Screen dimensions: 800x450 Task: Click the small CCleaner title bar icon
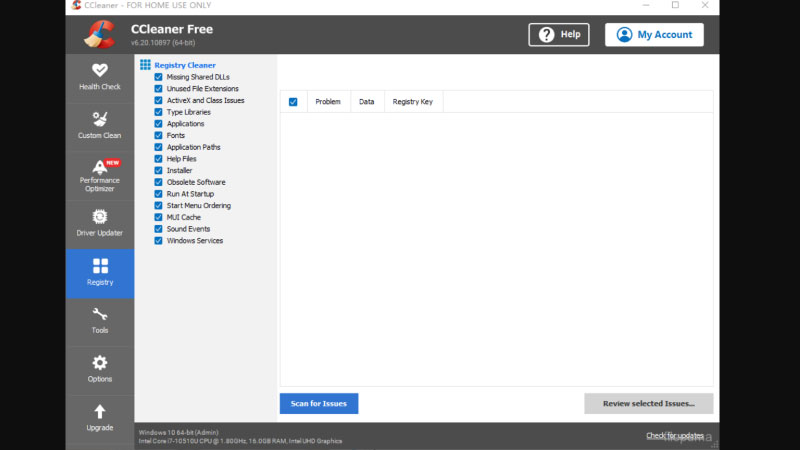click(77, 5)
